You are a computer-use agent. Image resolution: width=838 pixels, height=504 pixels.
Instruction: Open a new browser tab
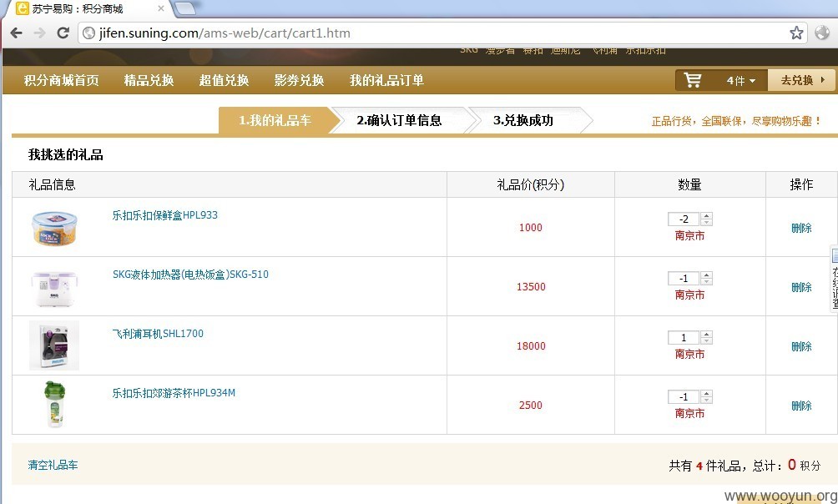click(x=185, y=8)
